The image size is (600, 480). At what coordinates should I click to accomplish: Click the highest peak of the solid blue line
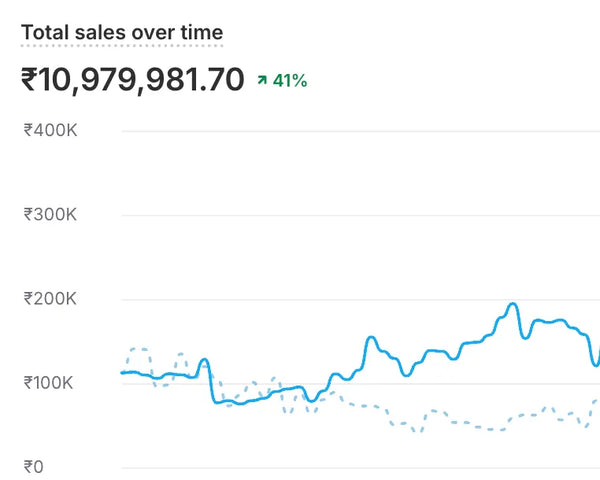[x=513, y=304]
